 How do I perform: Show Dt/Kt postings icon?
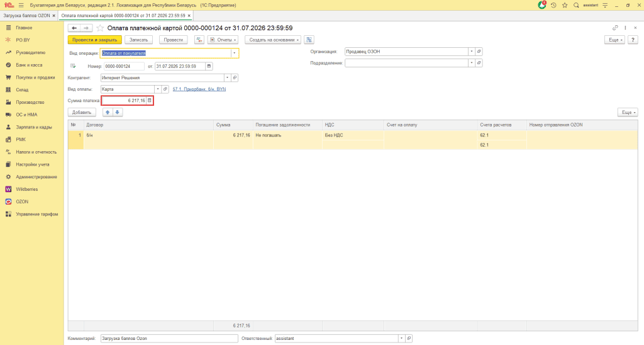pyautogui.click(x=199, y=40)
